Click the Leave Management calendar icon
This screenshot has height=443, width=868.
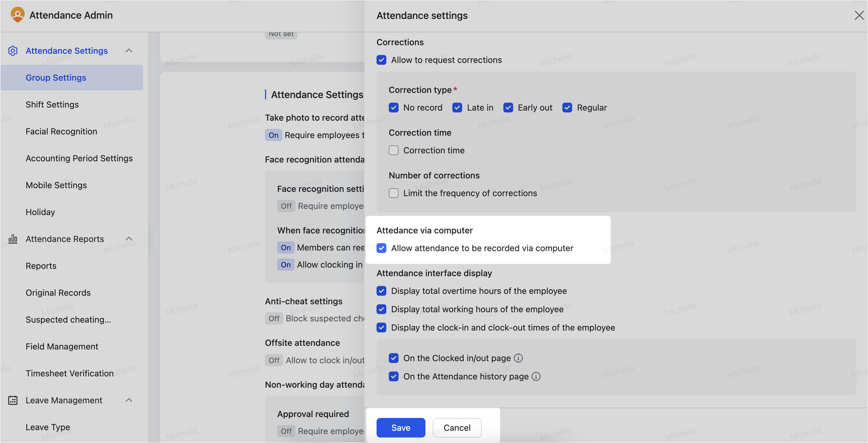click(x=13, y=400)
